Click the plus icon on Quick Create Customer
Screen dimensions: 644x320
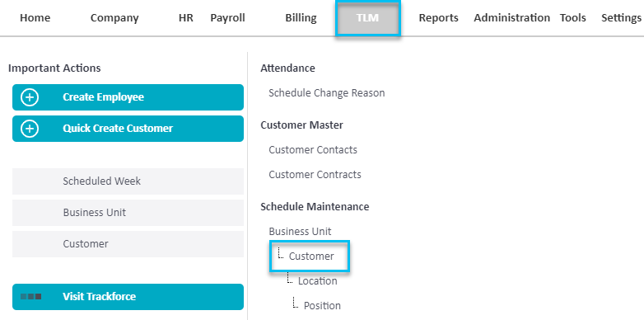[x=30, y=129]
